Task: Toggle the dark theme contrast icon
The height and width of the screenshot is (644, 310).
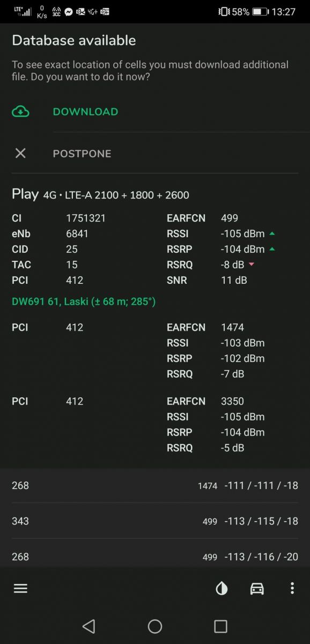Action: (222, 589)
